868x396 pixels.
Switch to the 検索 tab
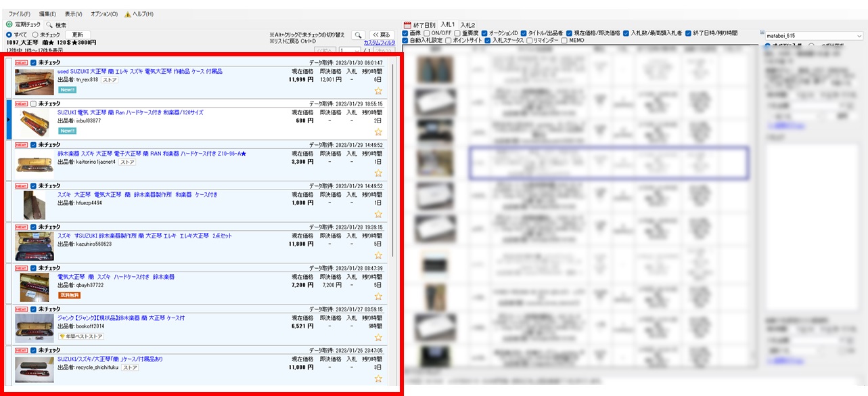(57, 24)
